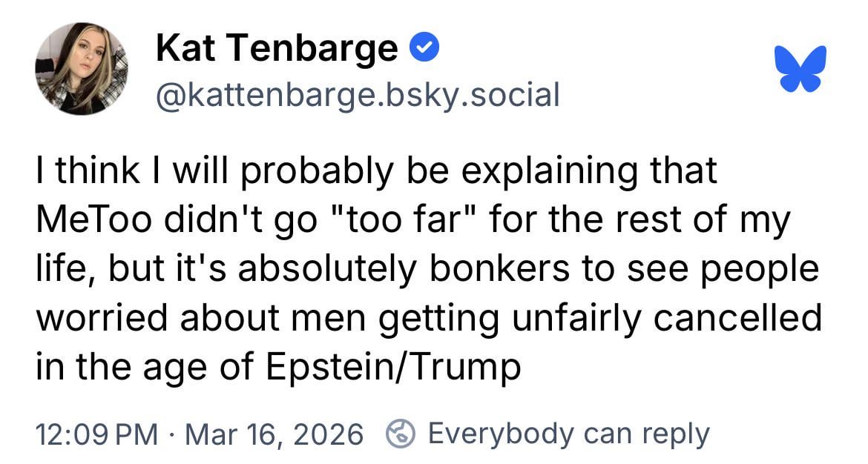Open the @kattenbarge.bsky.social handle link

[x=358, y=94]
